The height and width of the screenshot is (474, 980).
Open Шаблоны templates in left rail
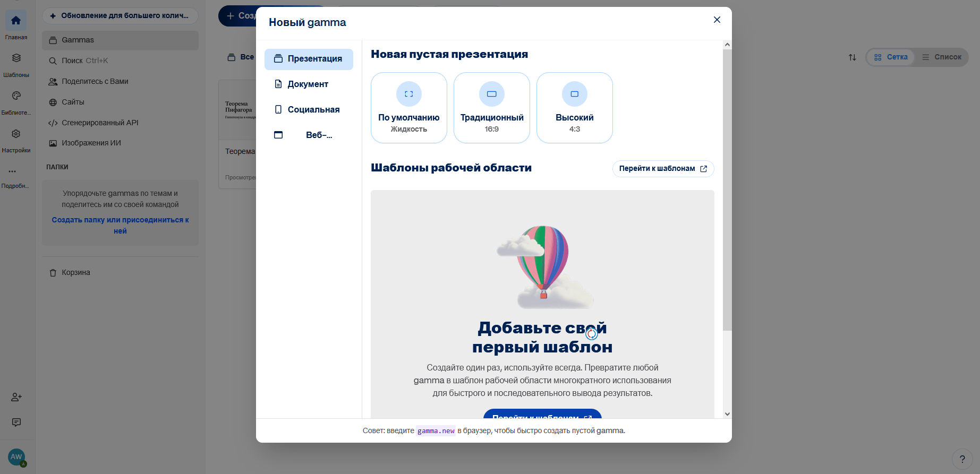[x=16, y=58]
